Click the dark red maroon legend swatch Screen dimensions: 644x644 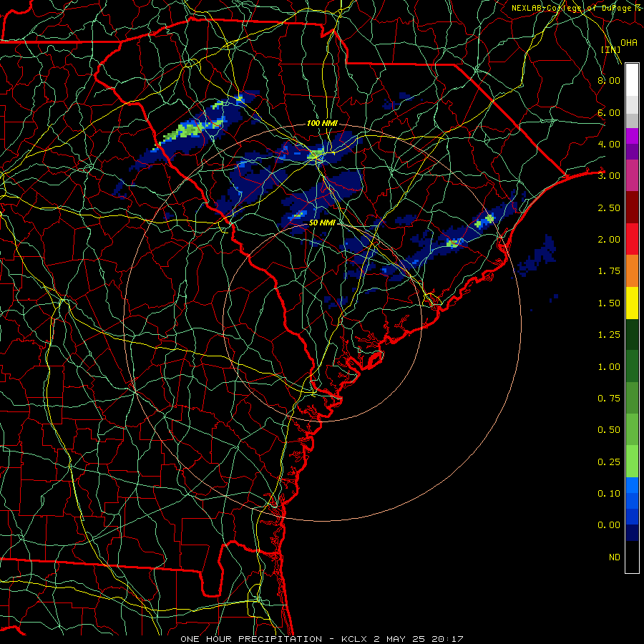(x=632, y=208)
